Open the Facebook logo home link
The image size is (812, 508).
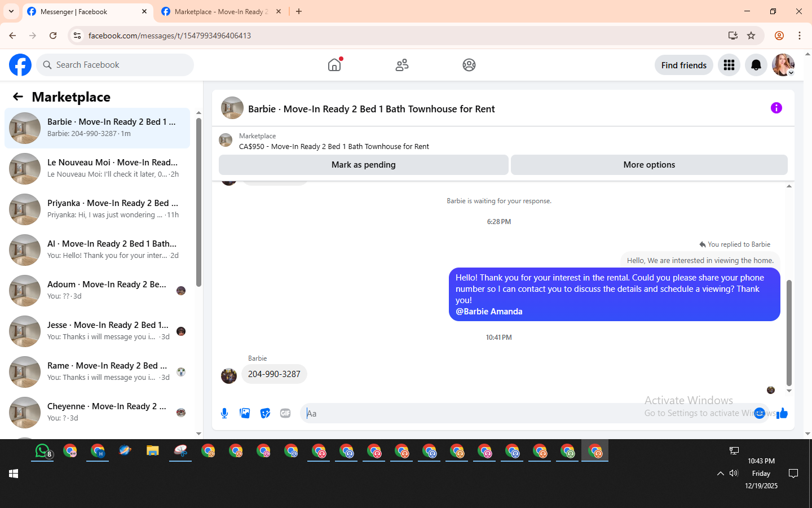[20, 65]
